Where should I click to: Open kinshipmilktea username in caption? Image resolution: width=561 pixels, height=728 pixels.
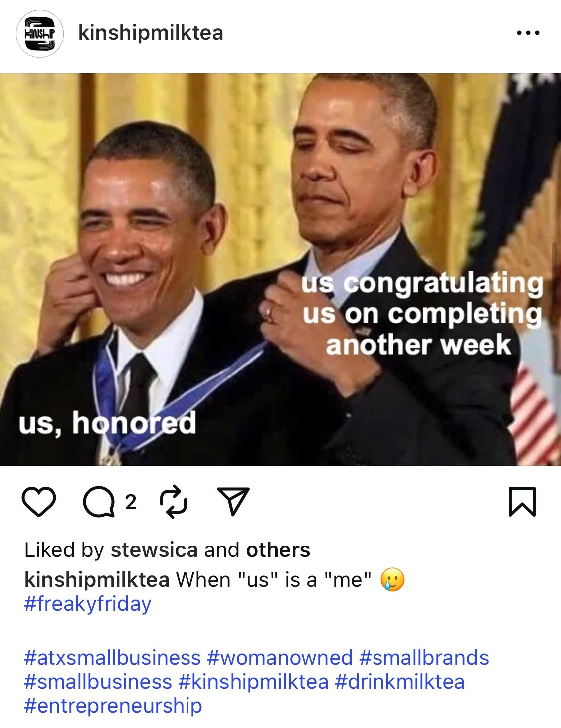(97, 580)
